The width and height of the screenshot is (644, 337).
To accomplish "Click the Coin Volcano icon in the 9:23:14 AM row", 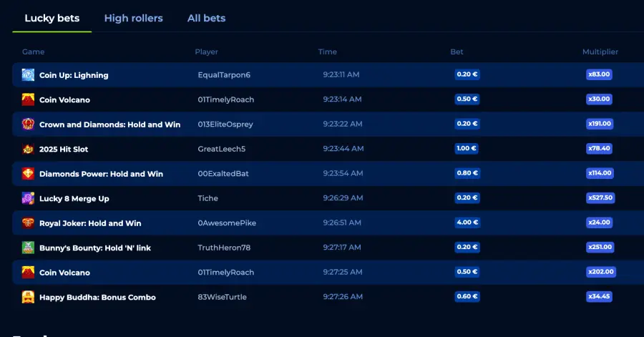I will [x=28, y=99].
